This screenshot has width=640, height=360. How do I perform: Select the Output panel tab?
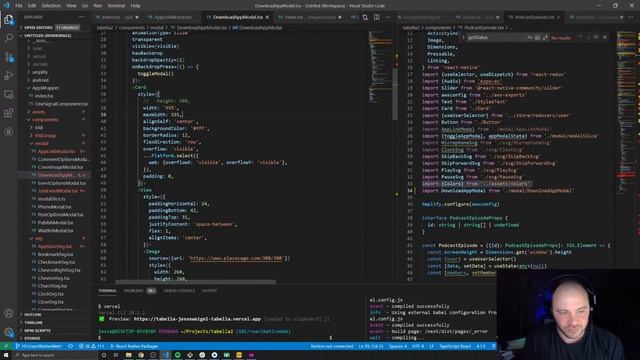click(x=209, y=291)
